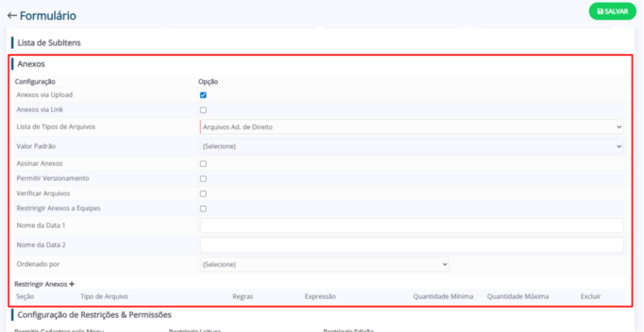Screen dimensions: 644x332
Task: Click the Configuração column header
Action: pos(35,81)
